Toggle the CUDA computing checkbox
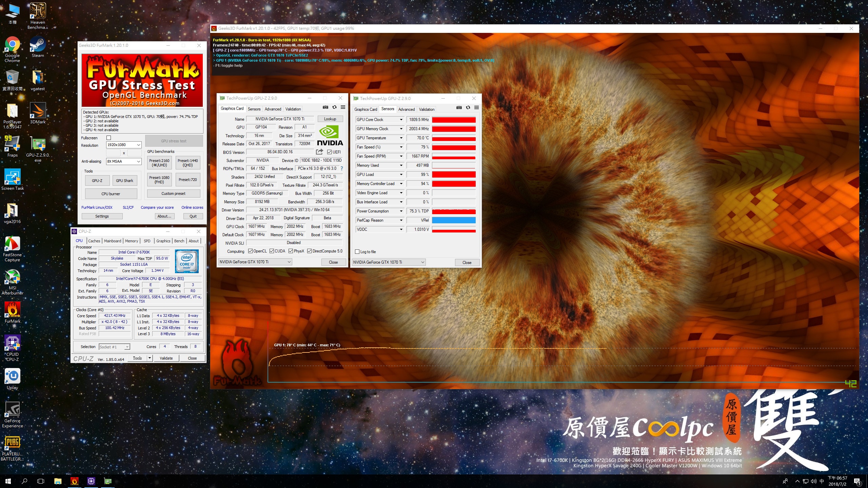This screenshot has width=868, height=488. [272, 251]
